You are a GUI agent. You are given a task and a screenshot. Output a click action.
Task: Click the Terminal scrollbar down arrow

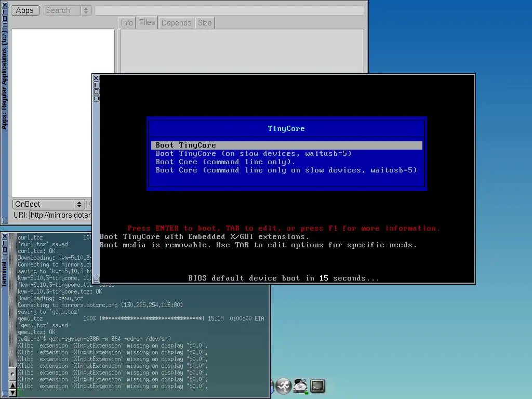(12, 393)
